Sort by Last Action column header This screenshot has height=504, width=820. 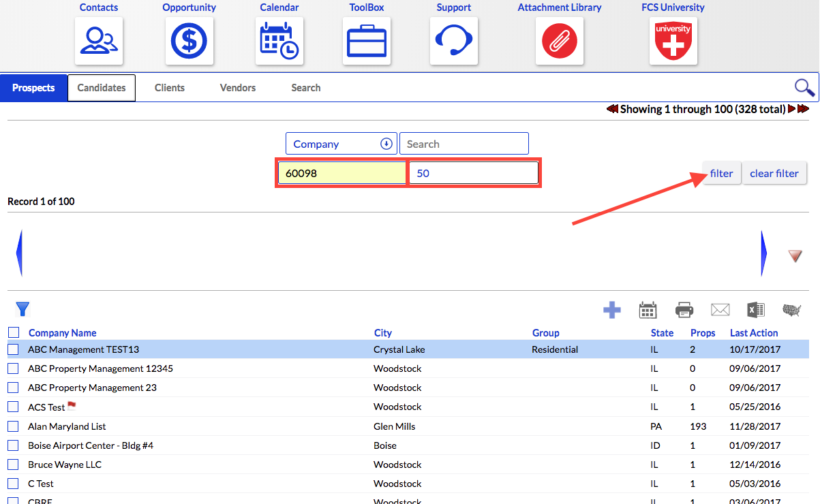pos(754,333)
